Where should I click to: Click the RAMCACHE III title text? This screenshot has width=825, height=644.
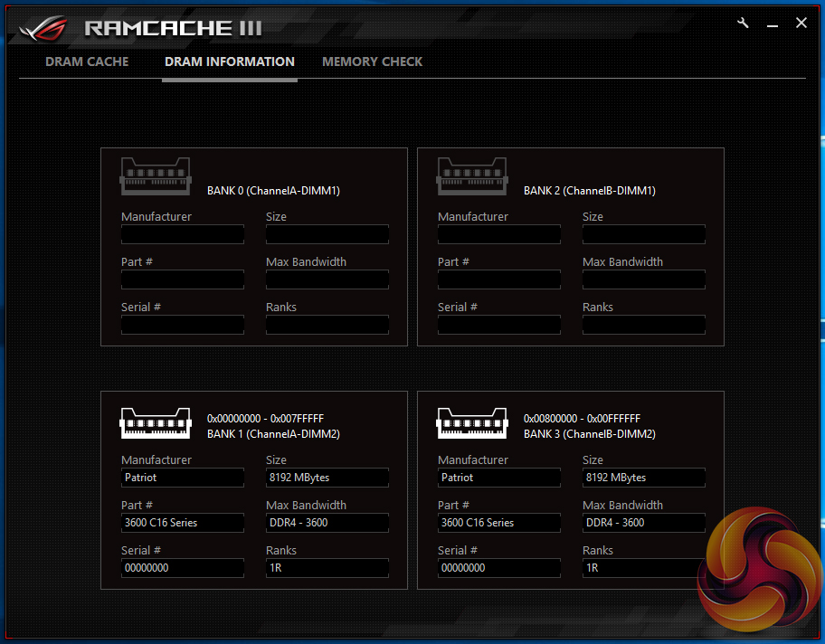tap(173, 28)
